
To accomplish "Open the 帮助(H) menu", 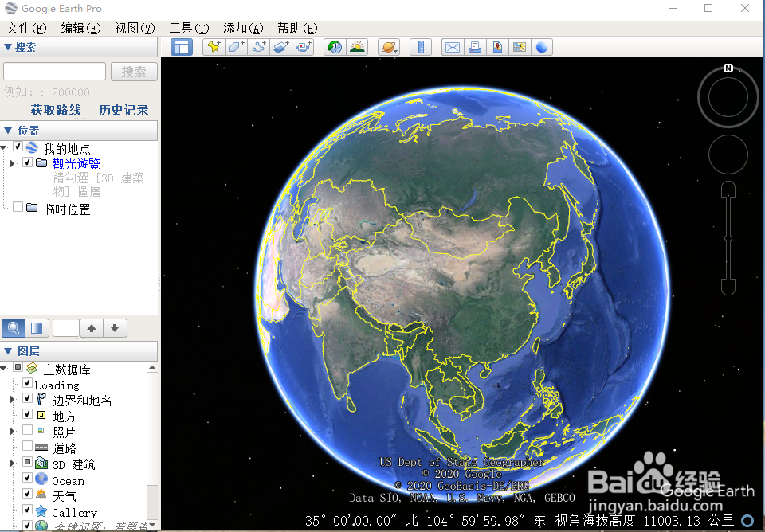I will coord(297,29).
